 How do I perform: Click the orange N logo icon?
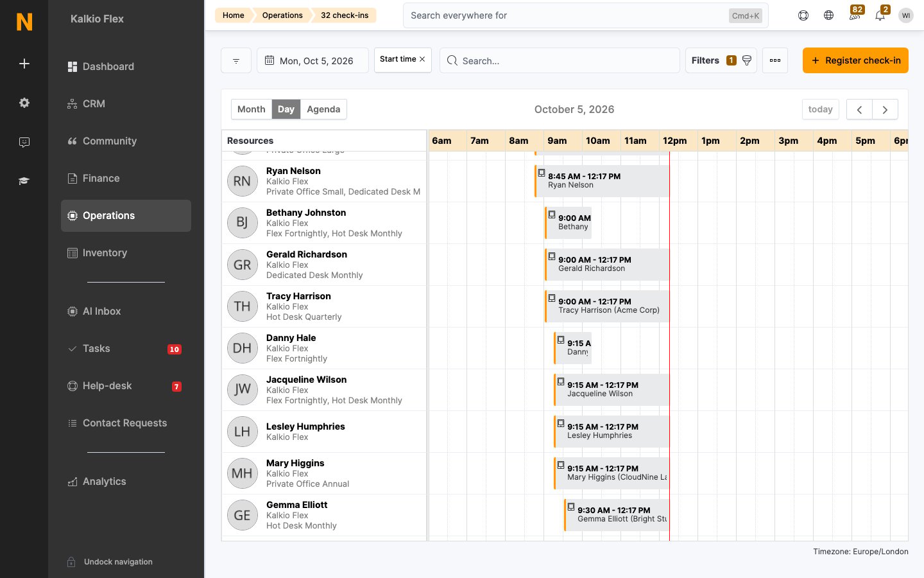point(24,22)
